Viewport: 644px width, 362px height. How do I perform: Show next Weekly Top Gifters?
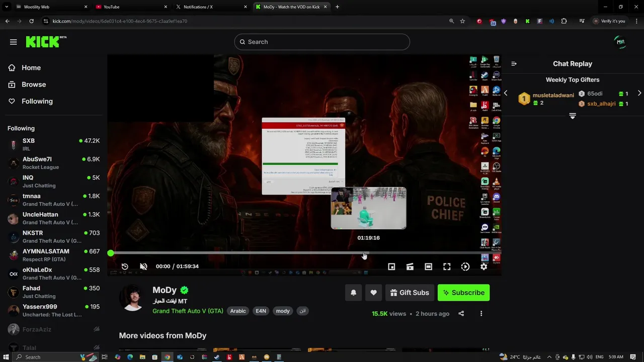[639, 94]
